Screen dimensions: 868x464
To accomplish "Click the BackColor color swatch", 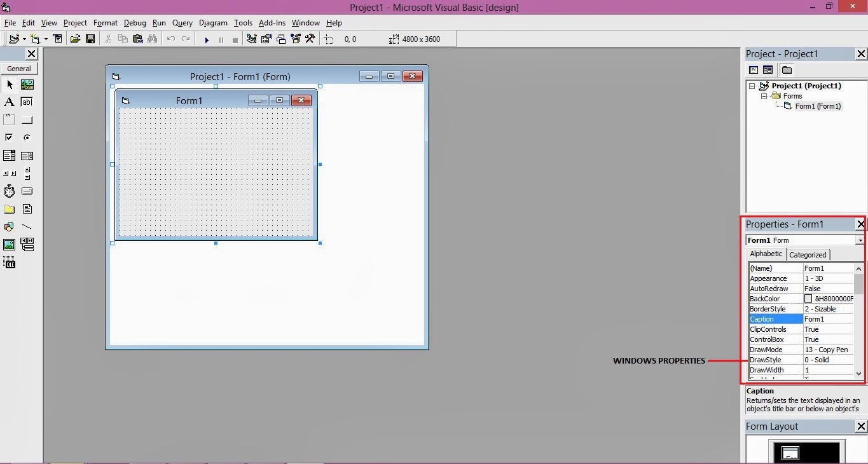I will 808,299.
